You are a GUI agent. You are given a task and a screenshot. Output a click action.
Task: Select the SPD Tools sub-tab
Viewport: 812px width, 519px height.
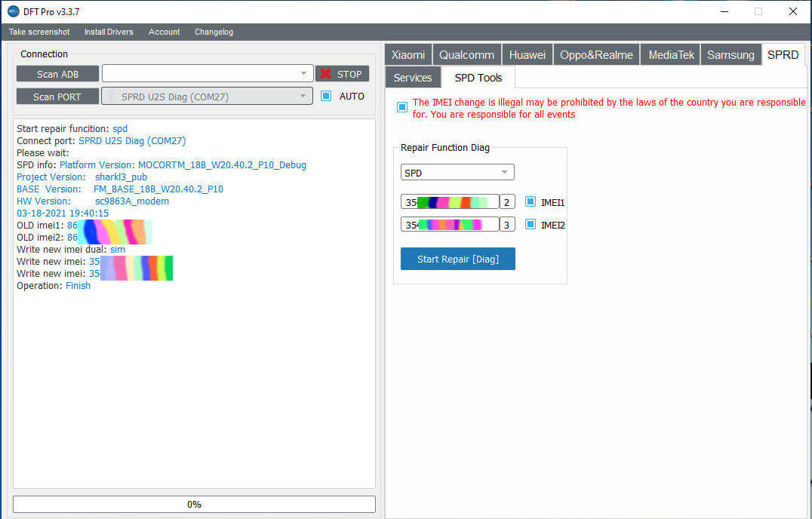tap(478, 78)
